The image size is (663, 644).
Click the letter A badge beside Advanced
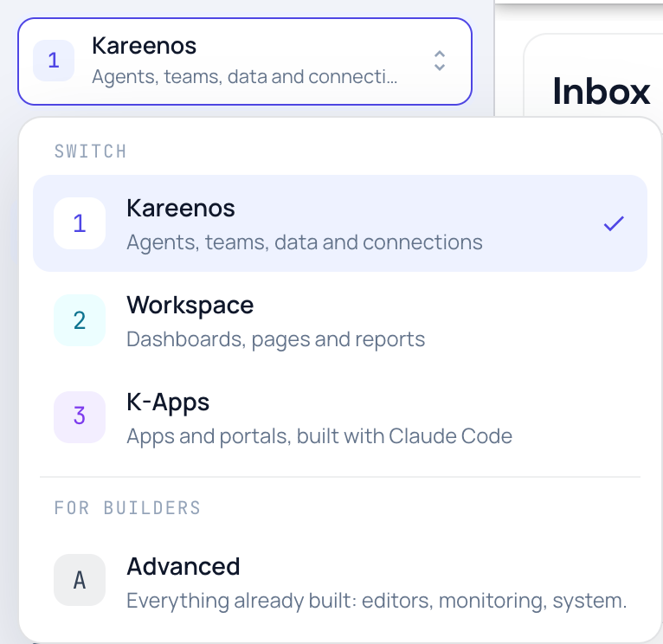point(80,580)
